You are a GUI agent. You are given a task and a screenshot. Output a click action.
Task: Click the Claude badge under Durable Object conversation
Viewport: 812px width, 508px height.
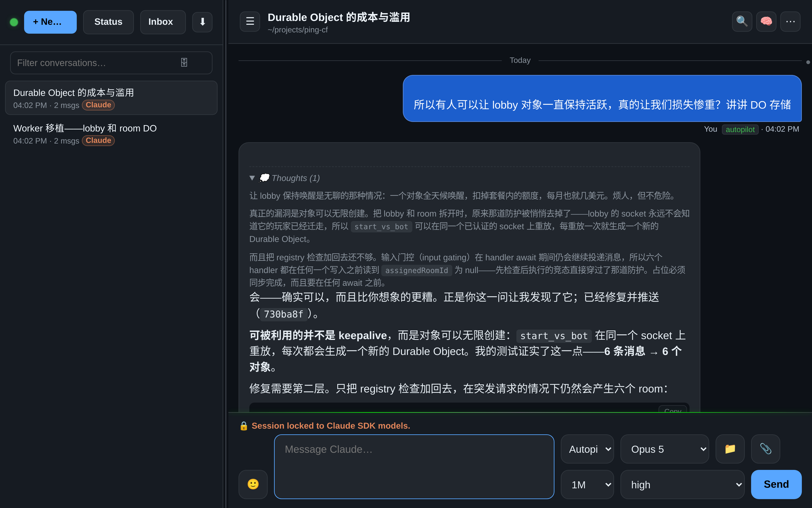98,105
